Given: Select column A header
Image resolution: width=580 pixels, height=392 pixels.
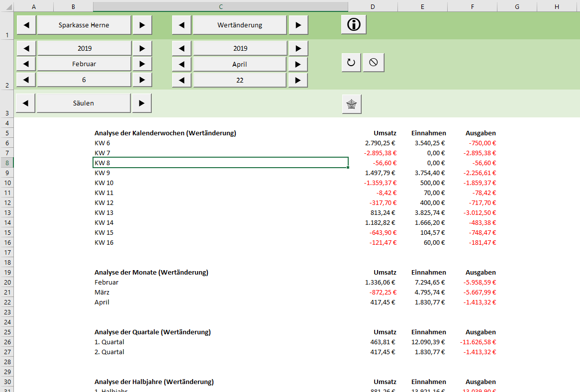Looking at the screenshot, I should [34, 6].
